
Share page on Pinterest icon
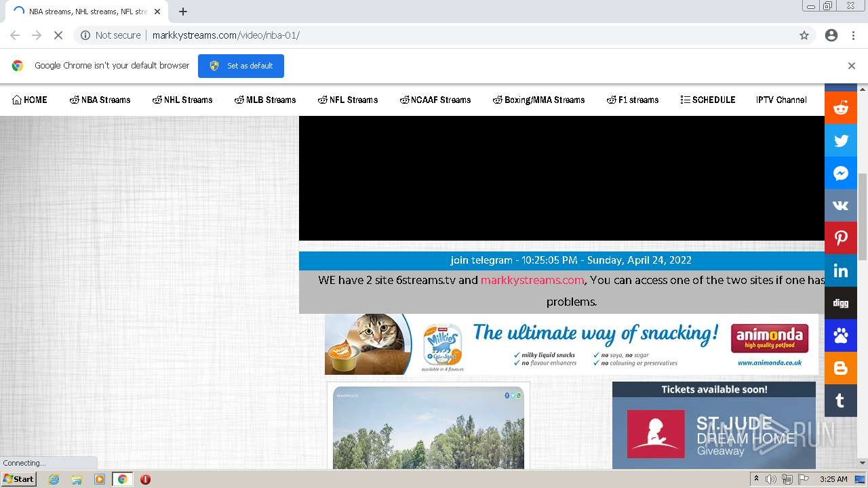841,238
